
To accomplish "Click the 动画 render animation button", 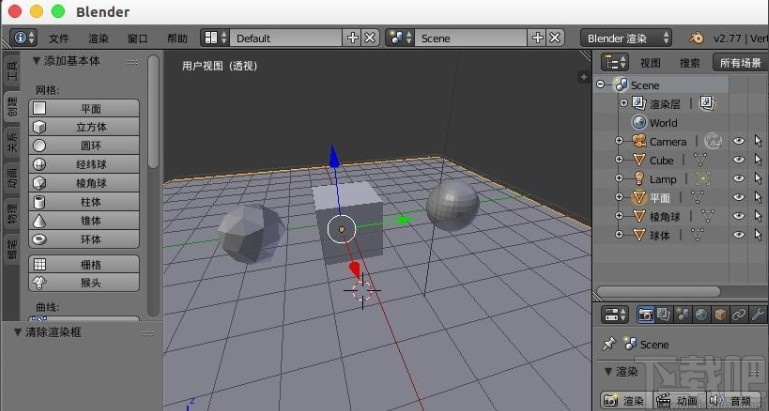I will 680,401.
